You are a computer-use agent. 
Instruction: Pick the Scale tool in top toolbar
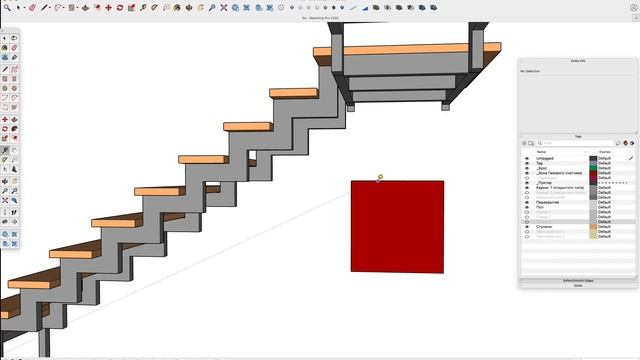(x=131, y=8)
